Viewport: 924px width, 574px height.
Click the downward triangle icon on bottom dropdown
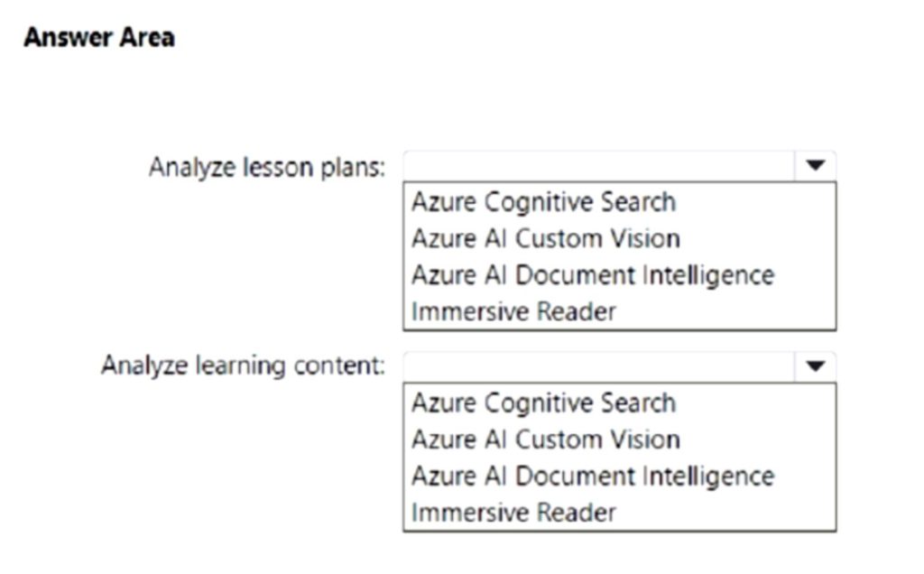coord(817,366)
